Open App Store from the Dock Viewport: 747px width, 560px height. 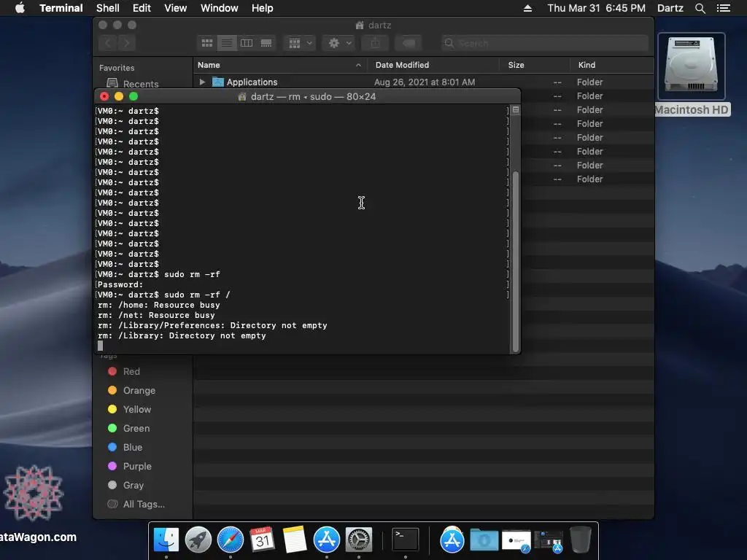(x=326, y=540)
